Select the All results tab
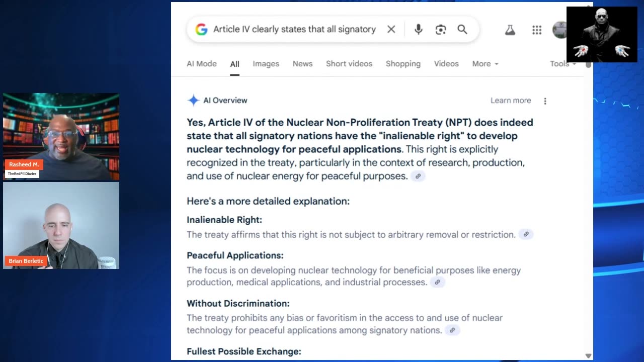 click(x=234, y=64)
